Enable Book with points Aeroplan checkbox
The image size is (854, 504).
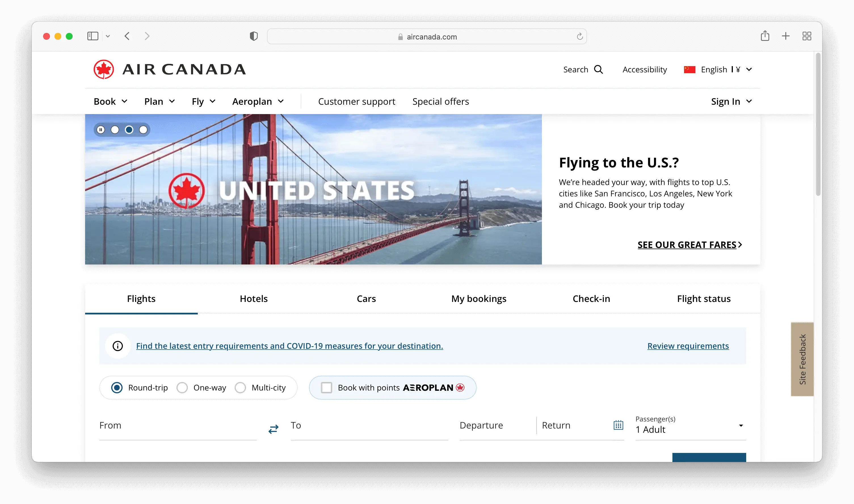click(326, 388)
